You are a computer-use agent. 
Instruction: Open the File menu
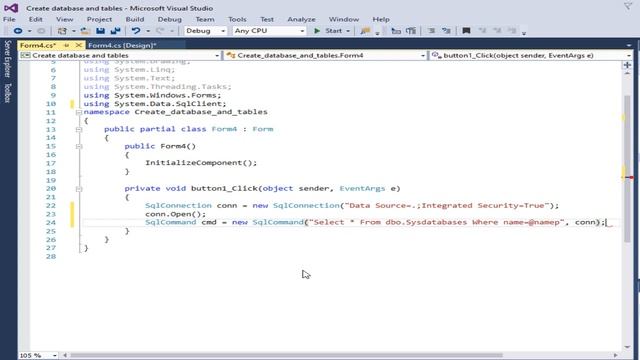click(x=9, y=19)
